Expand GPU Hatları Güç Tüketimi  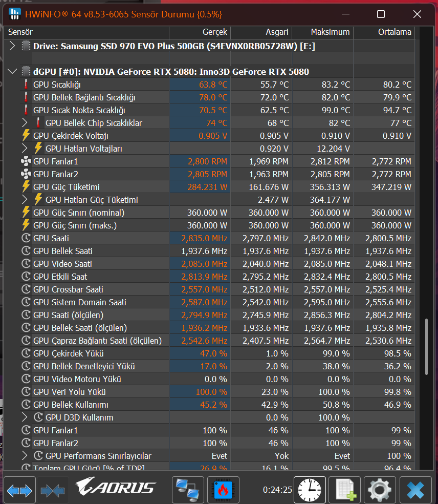25,200
